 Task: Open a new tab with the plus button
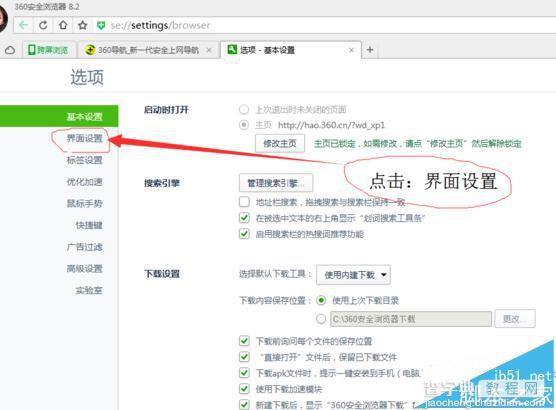(370, 50)
